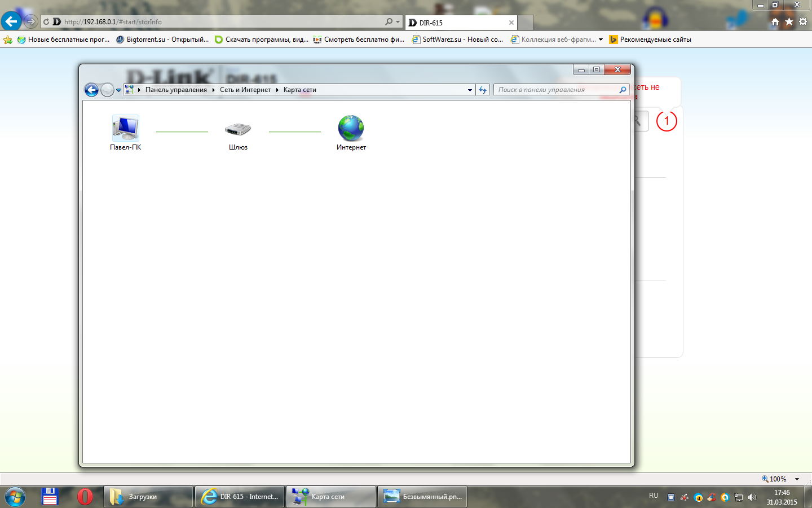812x508 pixels.
Task: Switch to Безымянный.png taskbar button
Action: click(422, 497)
